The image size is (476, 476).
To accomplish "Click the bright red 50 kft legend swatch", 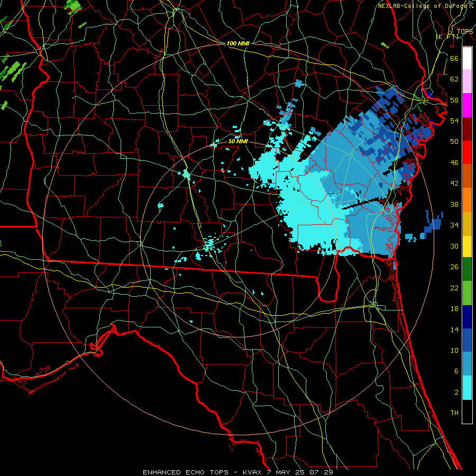I will click(x=467, y=152).
